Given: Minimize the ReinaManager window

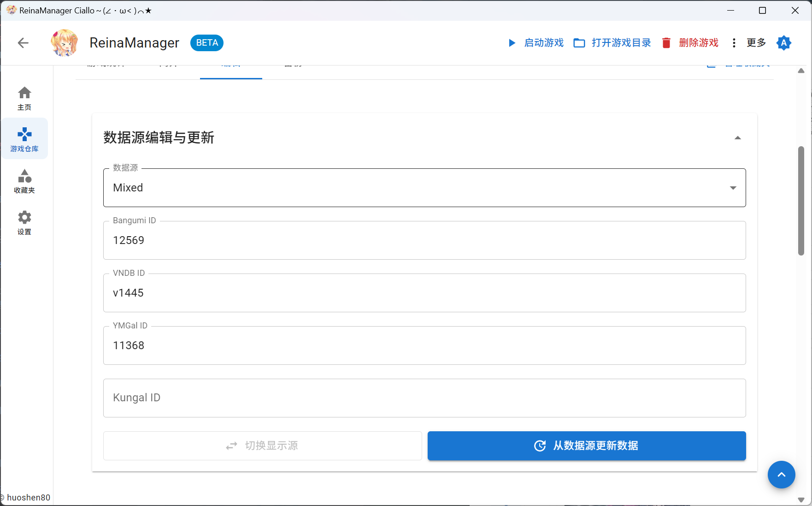Looking at the screenshot, I should 730,11.
